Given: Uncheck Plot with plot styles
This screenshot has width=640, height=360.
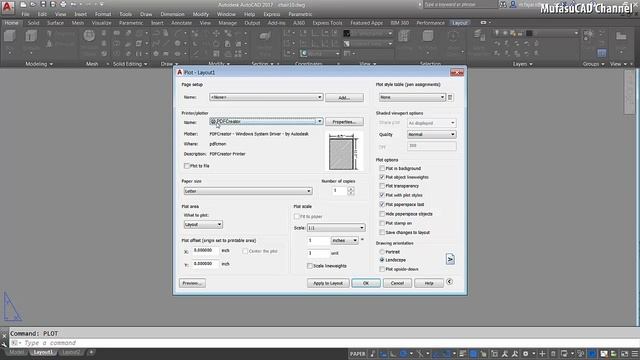Looking at the screenshot, I should coord(382,195).
